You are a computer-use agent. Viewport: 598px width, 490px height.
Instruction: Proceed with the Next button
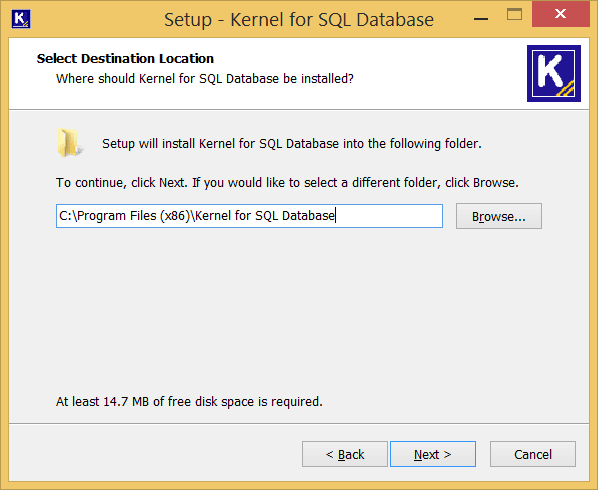coord(433,454)
